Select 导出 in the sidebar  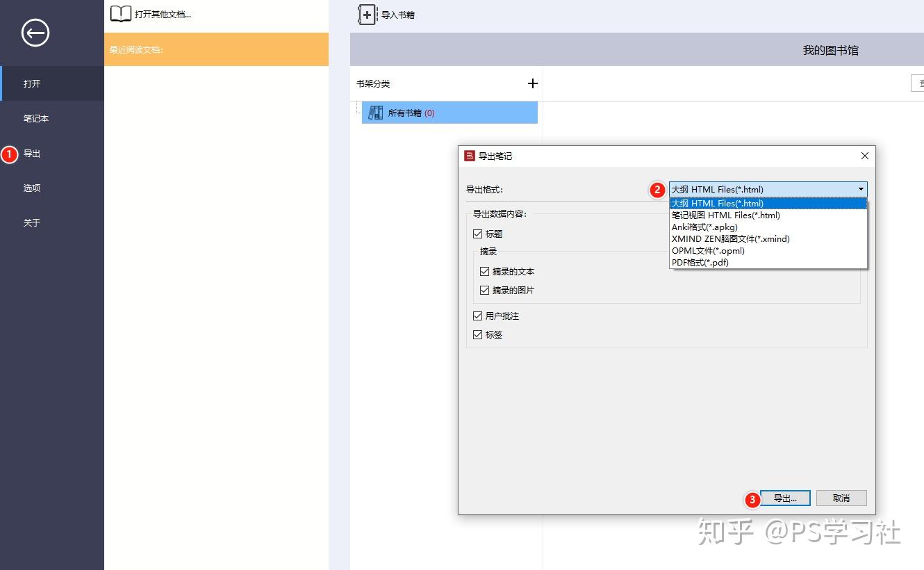[52, 153]
